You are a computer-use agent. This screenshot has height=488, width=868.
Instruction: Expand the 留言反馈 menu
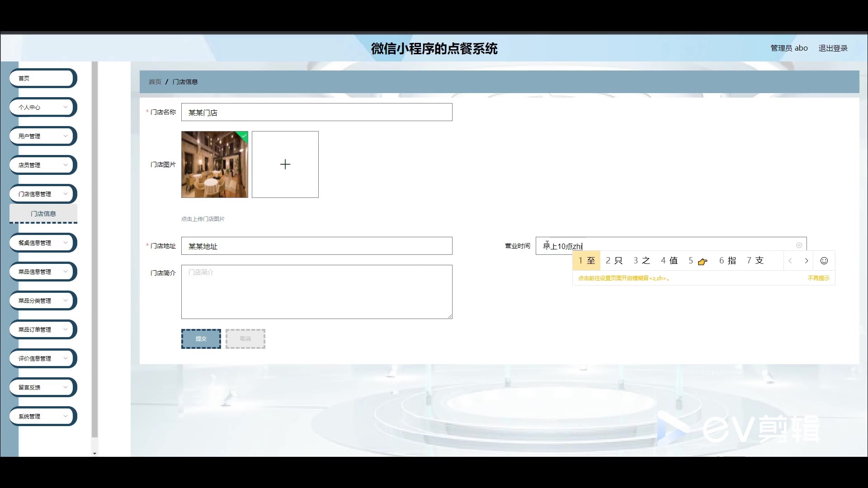click(43, 387)
